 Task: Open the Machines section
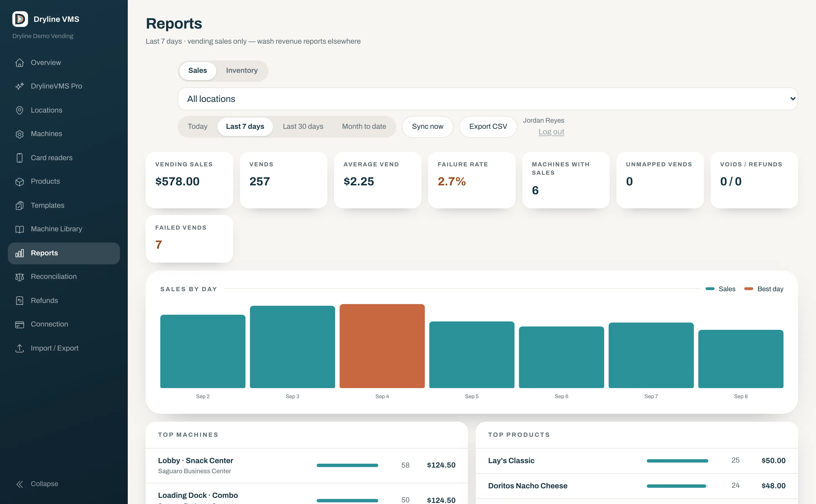pos(64,134)
